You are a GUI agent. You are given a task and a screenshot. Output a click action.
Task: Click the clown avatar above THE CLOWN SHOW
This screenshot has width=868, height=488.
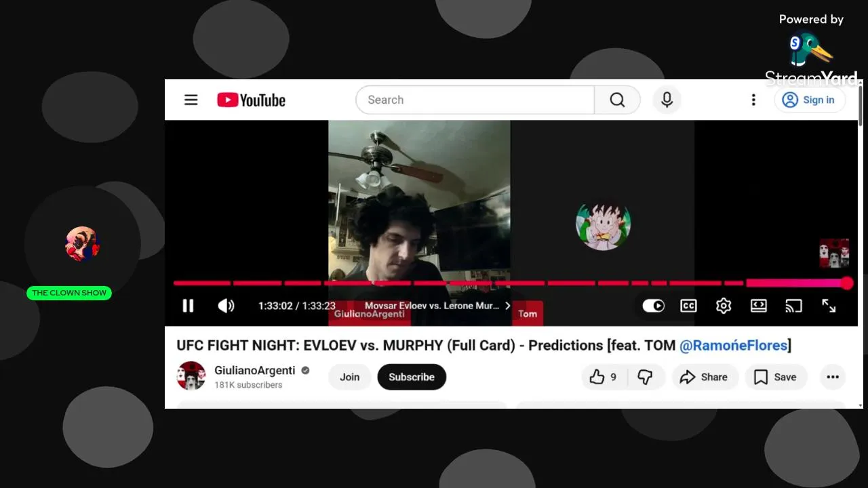82,243
